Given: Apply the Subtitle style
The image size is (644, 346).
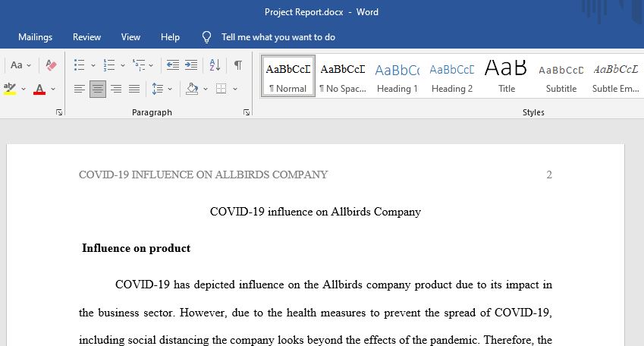Looking at the screenshot, I should 561,76.
